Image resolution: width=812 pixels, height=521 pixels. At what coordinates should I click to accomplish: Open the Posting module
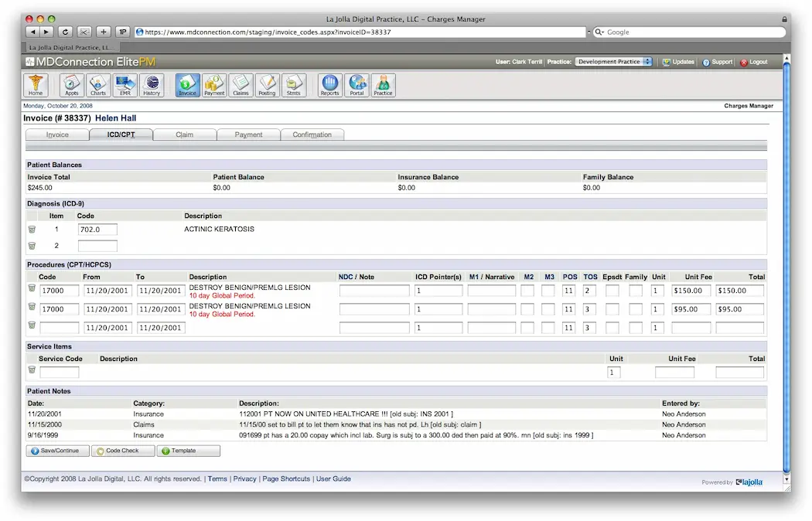click(268, 85)
